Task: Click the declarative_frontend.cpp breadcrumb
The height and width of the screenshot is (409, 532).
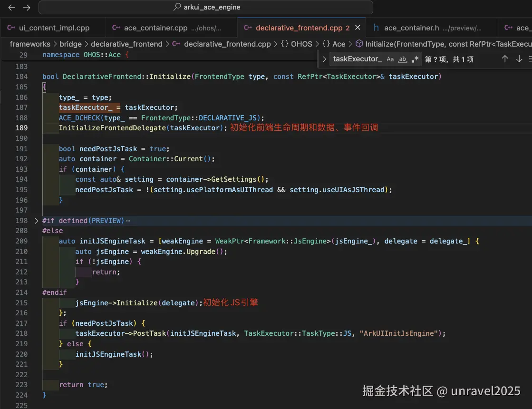Action: pyautogui.click(x=222, y=44)
